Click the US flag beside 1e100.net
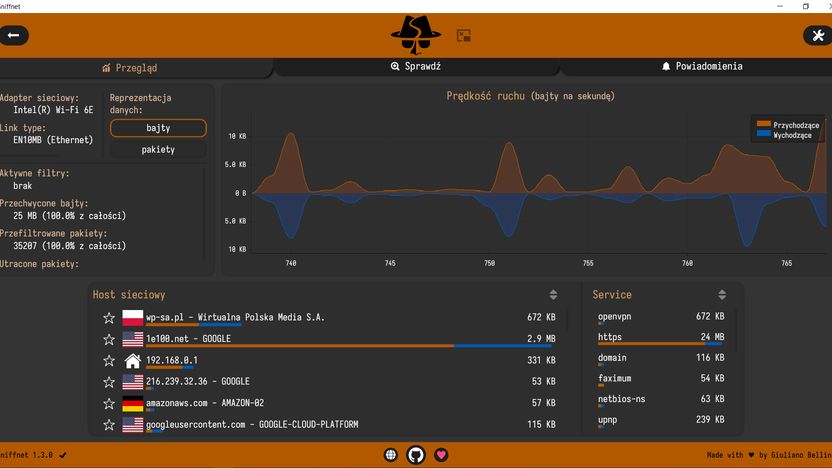The height and width of the screenshot is (468, 832). [133, 339]
